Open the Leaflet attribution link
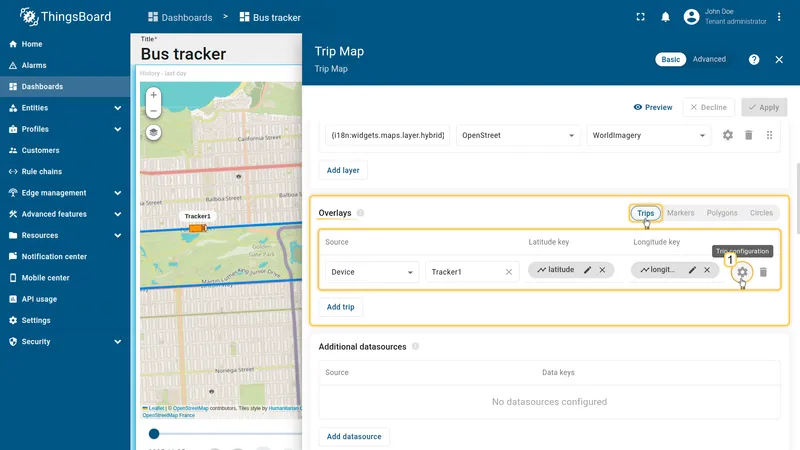 (x=156, y=408)
